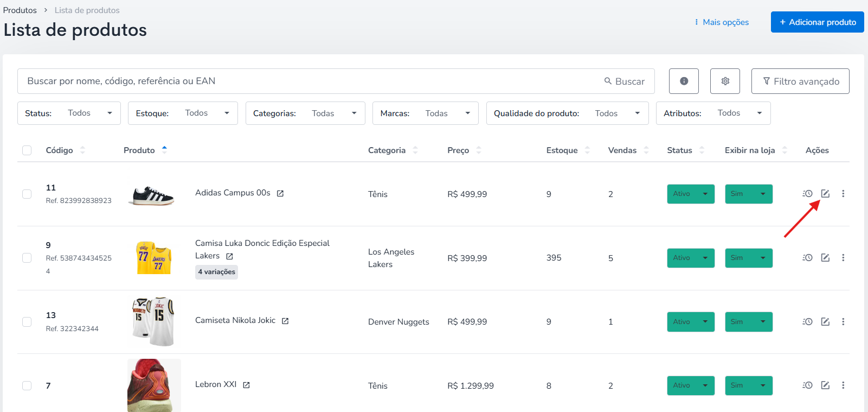Open the Qualidade do produto dropdown
Screen dimensions: 868x412
click(568, 113)
